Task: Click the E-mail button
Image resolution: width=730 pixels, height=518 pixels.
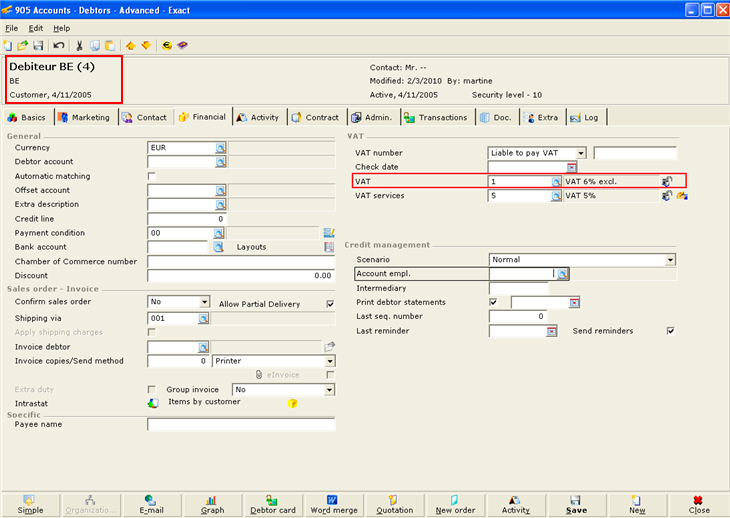Action: (x=151, y=505)
